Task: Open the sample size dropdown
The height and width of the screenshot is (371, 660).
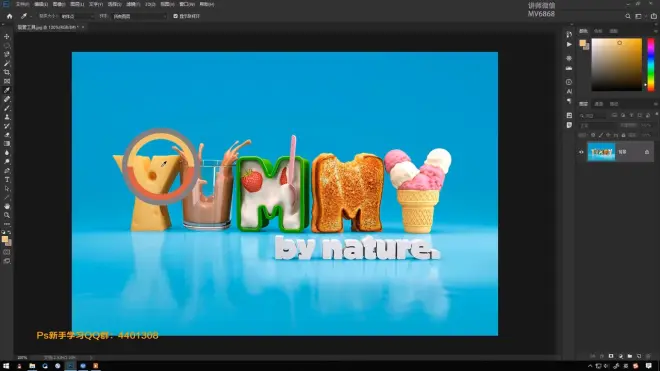Action: [x=77, y=16]
